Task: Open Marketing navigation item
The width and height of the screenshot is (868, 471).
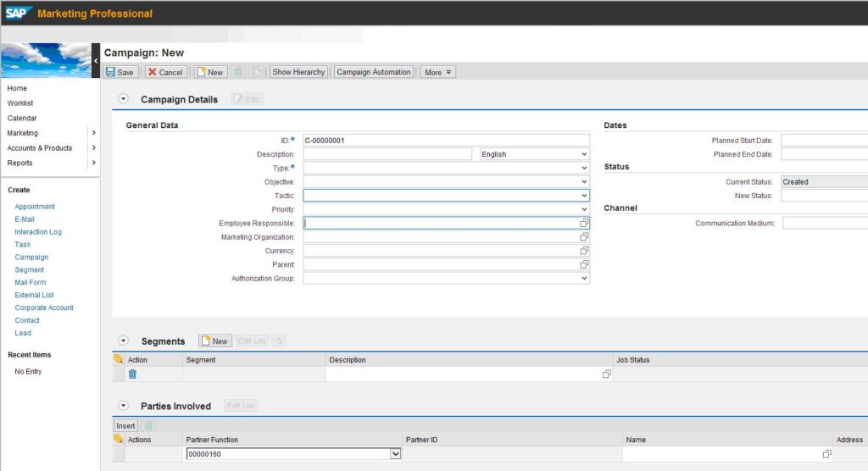Action: click(x=23, y=133)
